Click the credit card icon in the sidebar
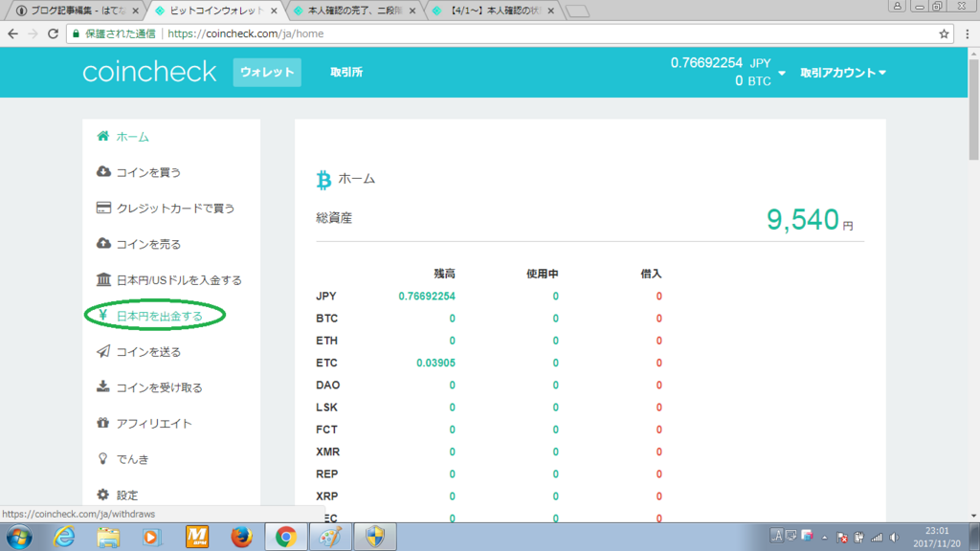 [x=103, y=208]
